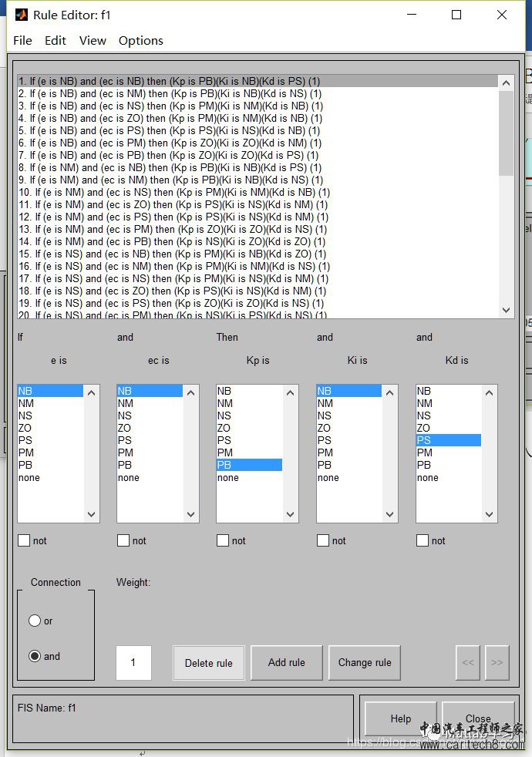The width and height of the screenshot is (532, 757).
Task: Click scroll up arrow of e is list
Action: point(91,393)
